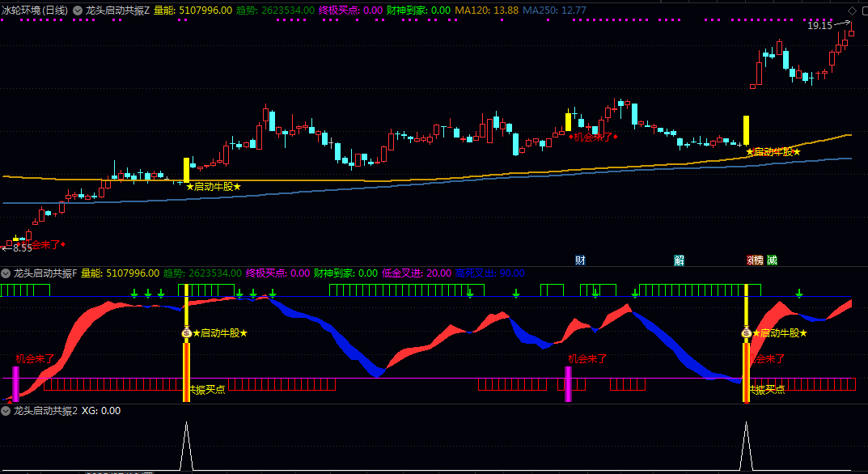The height and width of the screenshot is (474, 868).
Task: Open the 龙头启动共振2 indicator dropdown arrow
Action: [x=6, y=411]
